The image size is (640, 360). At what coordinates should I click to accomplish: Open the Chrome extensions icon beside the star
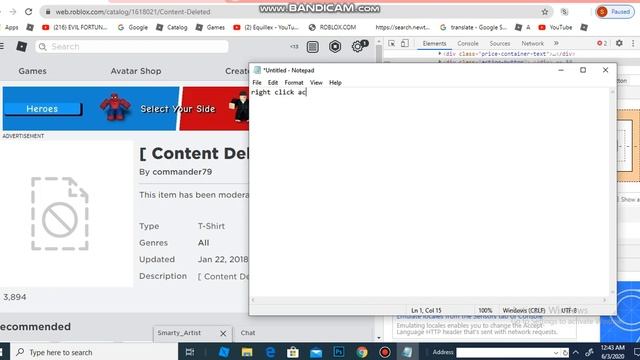(x=564, y=12)
